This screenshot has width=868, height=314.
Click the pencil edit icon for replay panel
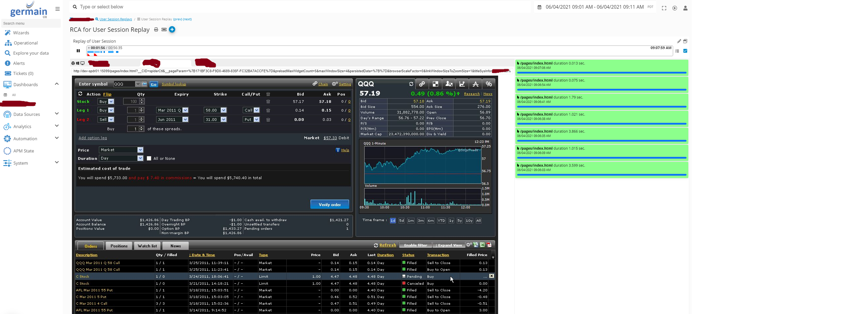coord(679,41)
